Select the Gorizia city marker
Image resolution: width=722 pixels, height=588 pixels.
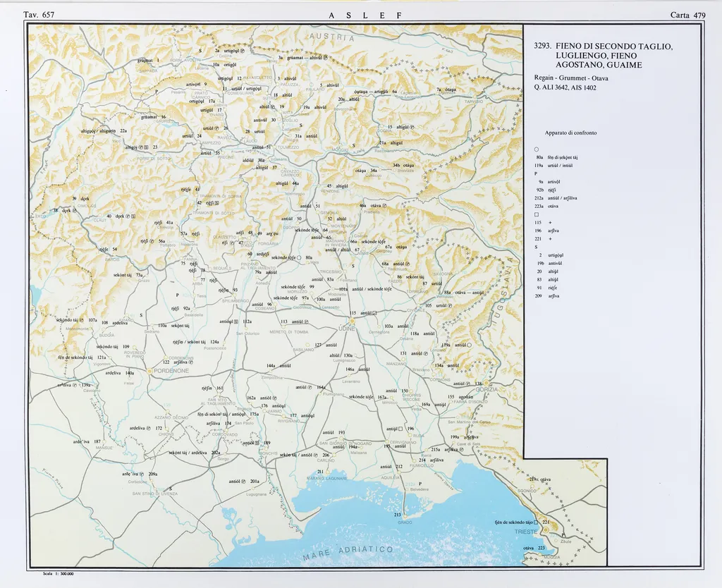pos(486,383)
